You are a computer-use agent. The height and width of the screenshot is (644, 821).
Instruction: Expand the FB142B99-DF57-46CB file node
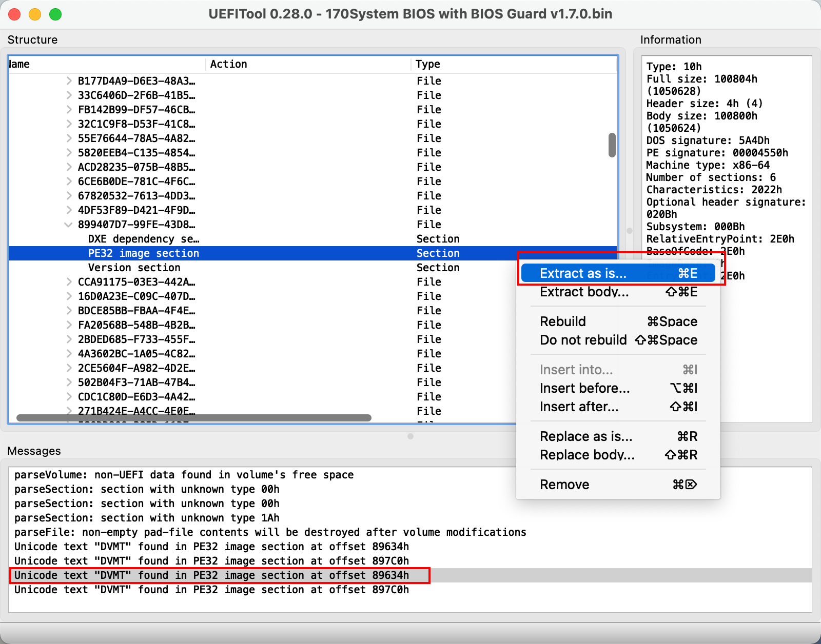click(x=69, y=110)
